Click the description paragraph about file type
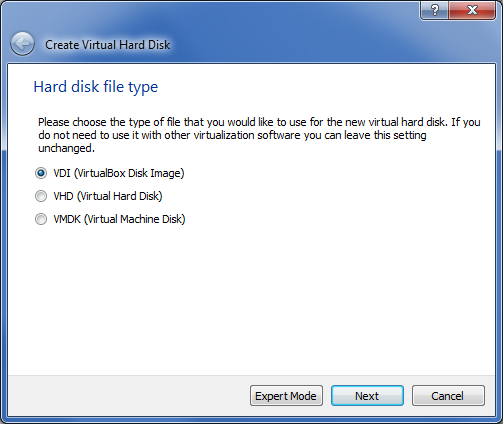503x424 pixels. 259,135
